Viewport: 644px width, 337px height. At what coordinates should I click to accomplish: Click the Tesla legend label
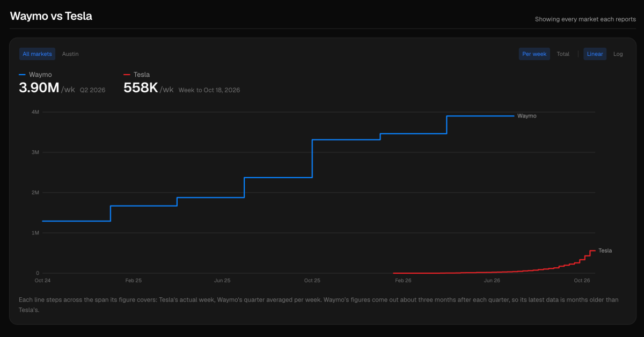click(142, 75)
